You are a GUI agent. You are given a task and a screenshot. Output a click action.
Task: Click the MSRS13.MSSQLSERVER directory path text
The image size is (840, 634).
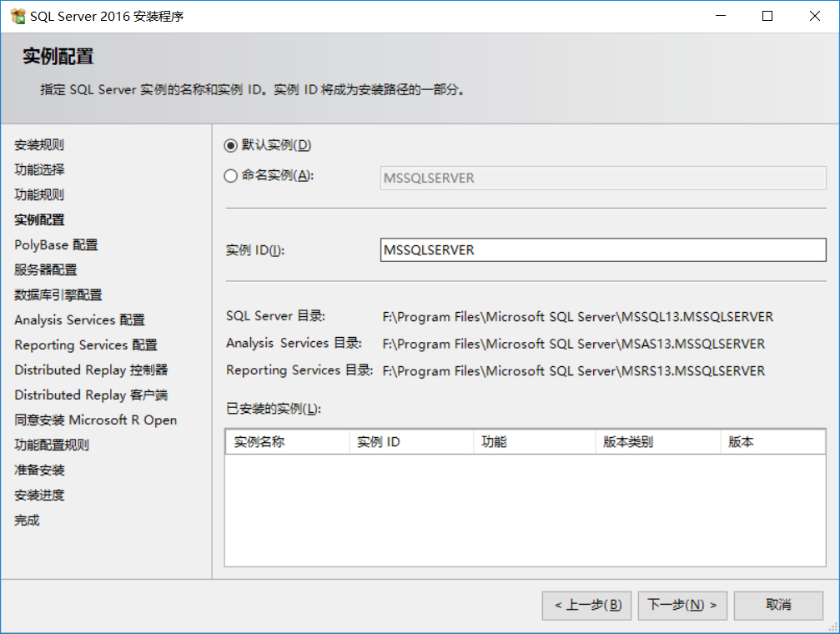tap(574, 371)
